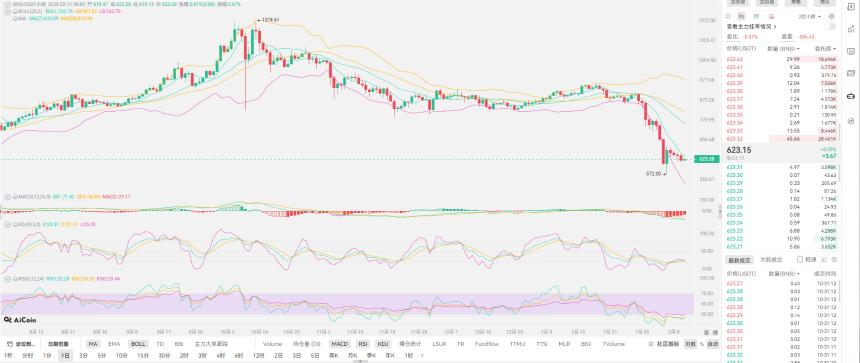
Task: Select the 分时 timeframe
Action: pos(27,355)
